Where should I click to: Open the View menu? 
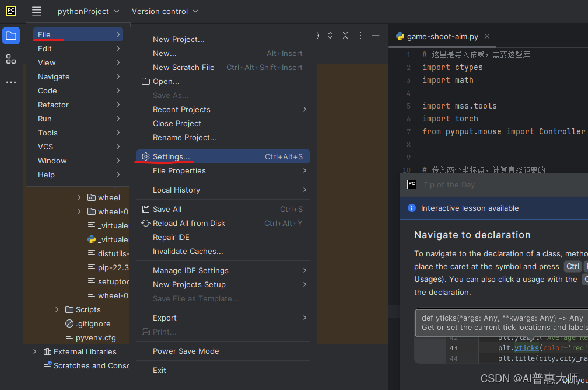[x=78, y=62]
